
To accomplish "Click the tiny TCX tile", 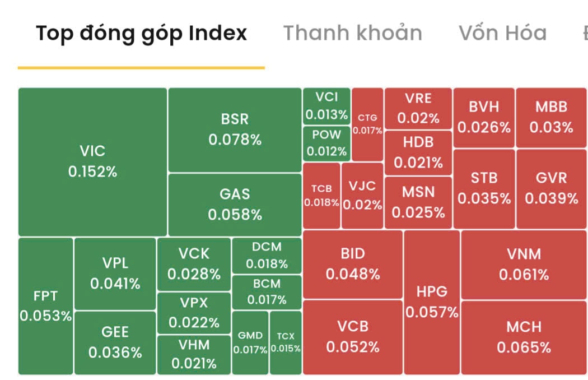I will click(284, 346).
